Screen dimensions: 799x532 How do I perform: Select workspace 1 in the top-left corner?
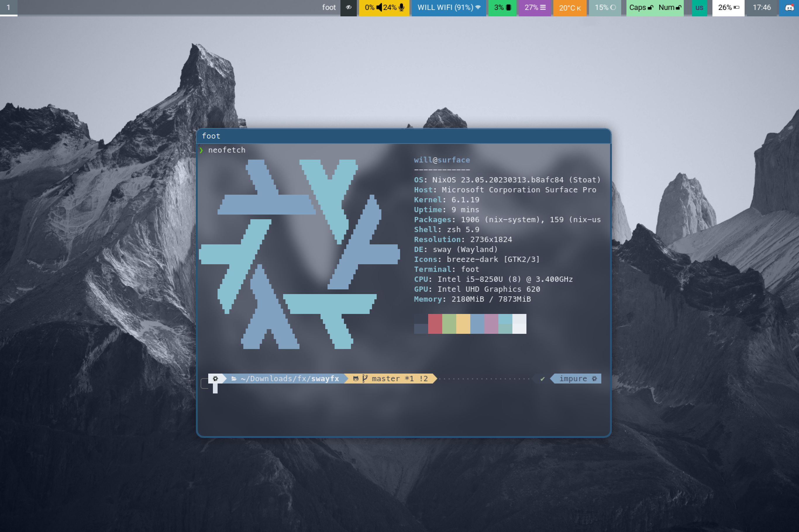click(8, 7)
